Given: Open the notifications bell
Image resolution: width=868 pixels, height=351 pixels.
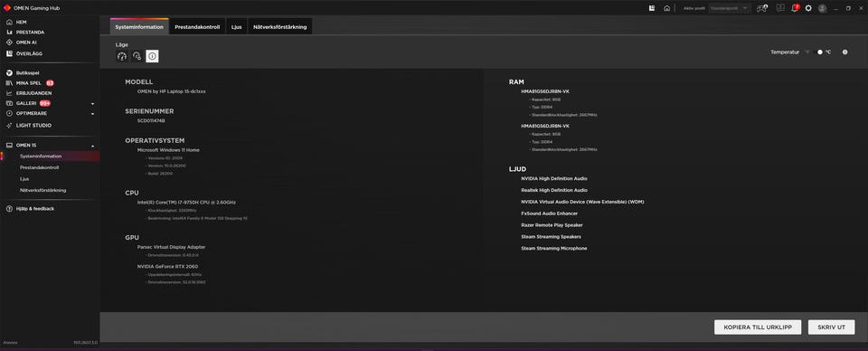Looking at the screenshot, I should (795, 8).
